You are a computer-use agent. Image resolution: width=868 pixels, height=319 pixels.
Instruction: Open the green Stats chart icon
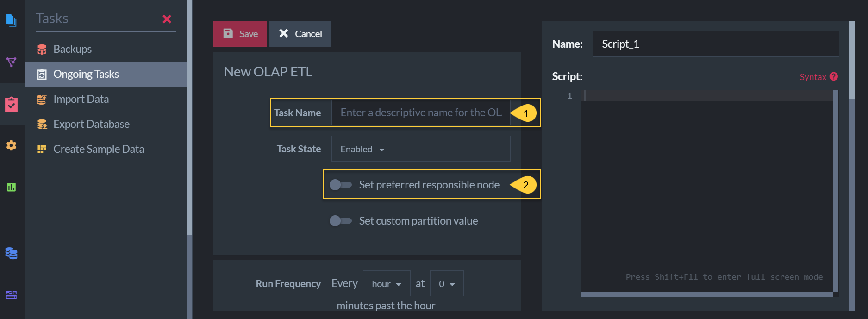pos(12,187)
